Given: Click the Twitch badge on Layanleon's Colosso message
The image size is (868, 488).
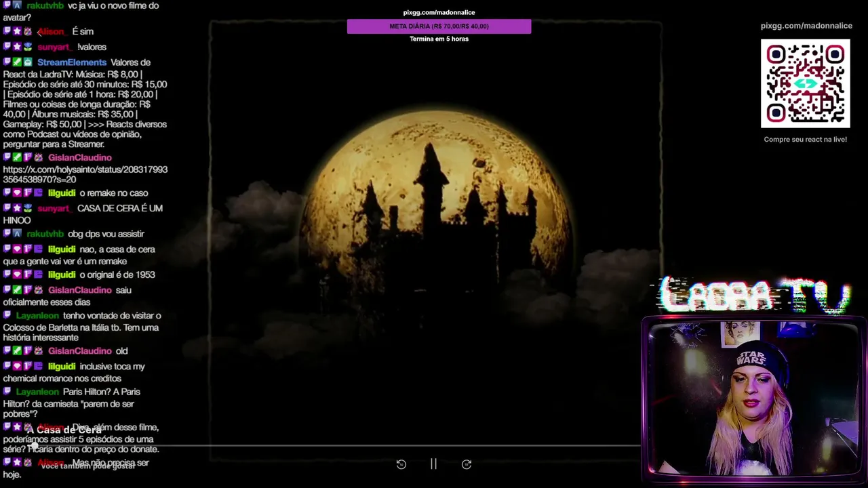Looking at the screenshot, I should (7, 315).
